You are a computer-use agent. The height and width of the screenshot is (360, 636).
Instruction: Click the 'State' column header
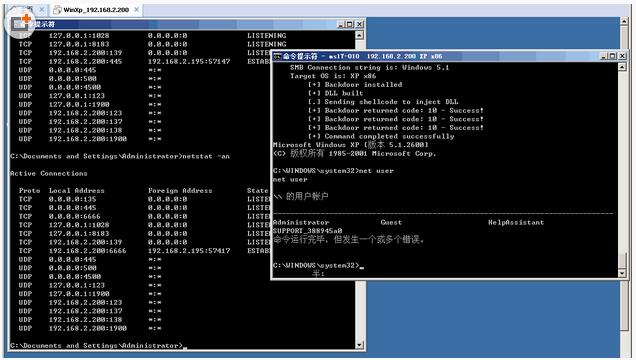click(x=258, y=190)
